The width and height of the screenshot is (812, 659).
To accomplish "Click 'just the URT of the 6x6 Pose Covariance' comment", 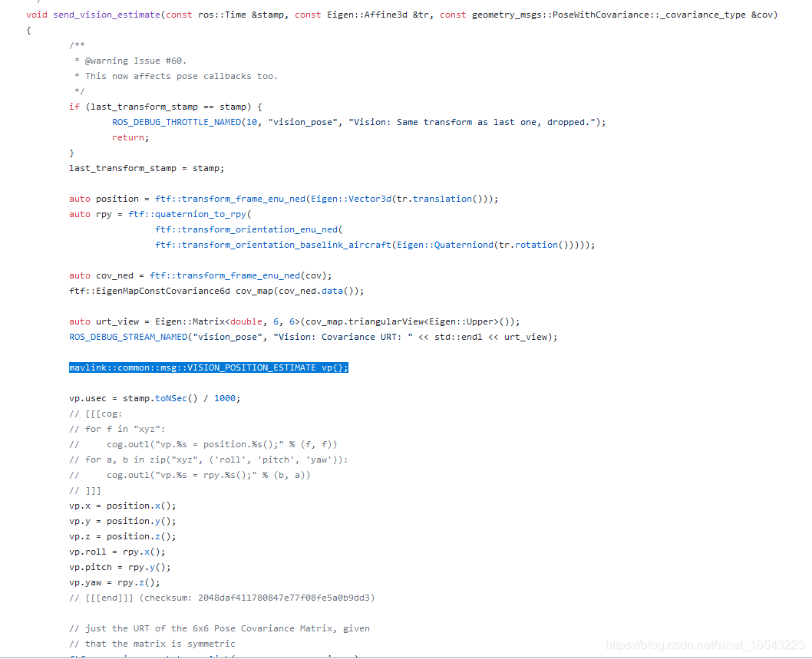I will [220, 628].
